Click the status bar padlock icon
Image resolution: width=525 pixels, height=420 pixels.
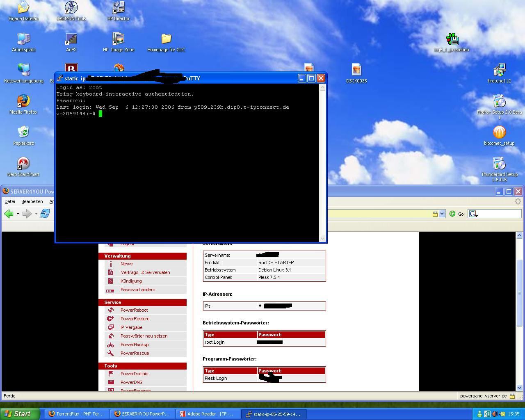(512, 396)
